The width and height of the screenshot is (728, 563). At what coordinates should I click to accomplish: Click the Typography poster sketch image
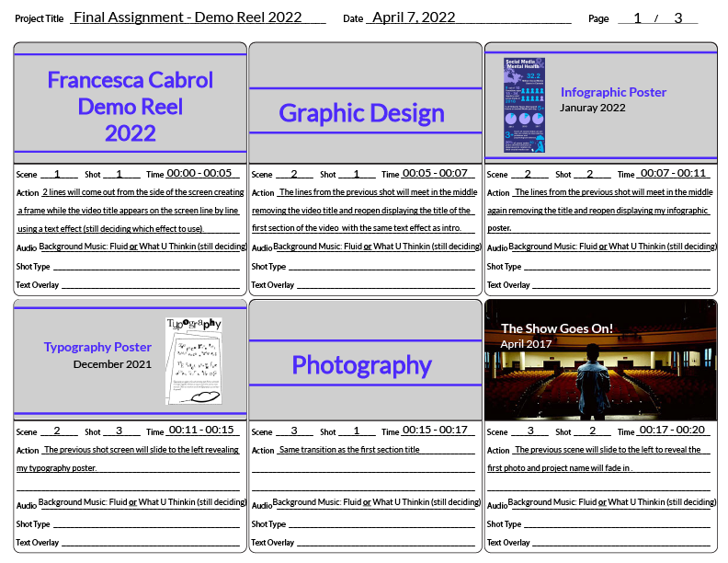click(x=194, y=362)
